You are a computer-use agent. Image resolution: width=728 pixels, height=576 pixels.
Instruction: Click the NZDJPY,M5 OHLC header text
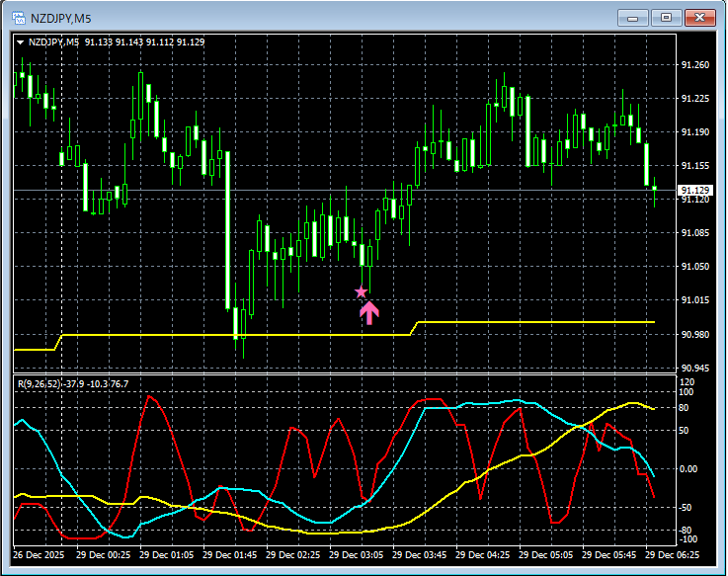[117, 42]
